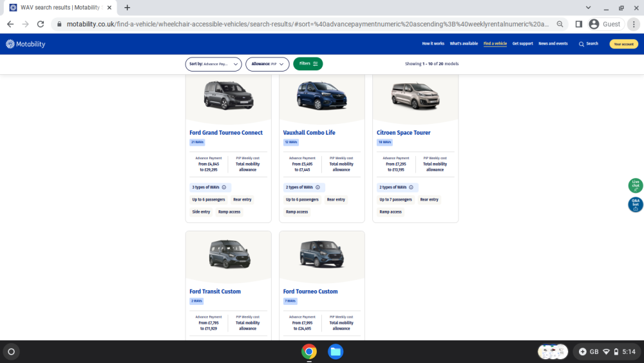644x363 pixels.
Task: Click Up to 7 passengers tag
Action: pos(395,199)
